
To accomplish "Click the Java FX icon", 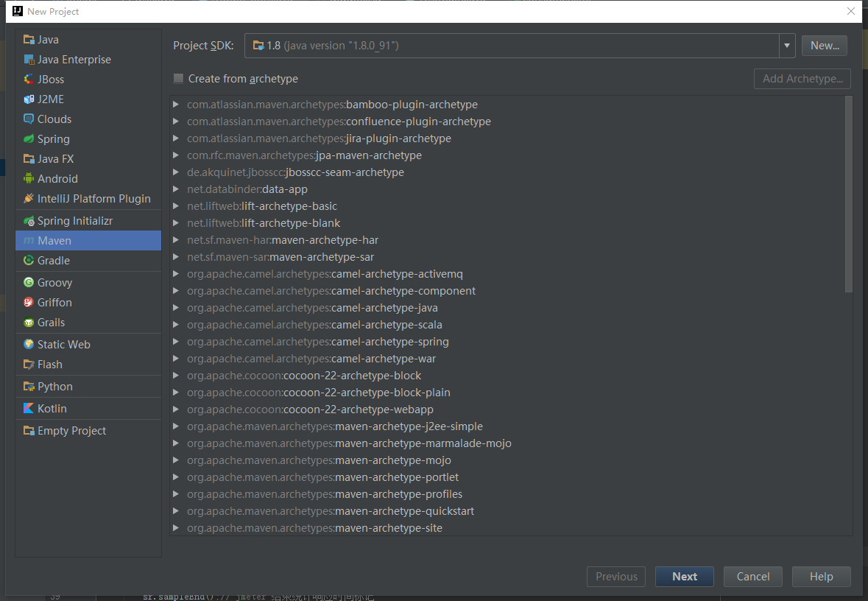I will (29, 159).
